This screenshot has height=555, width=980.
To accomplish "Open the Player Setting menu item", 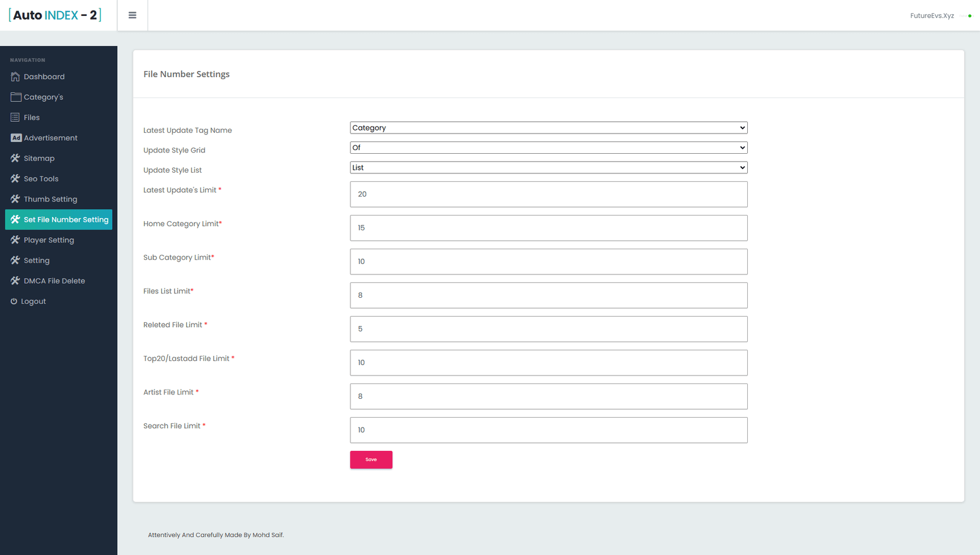I will point(48,240).
